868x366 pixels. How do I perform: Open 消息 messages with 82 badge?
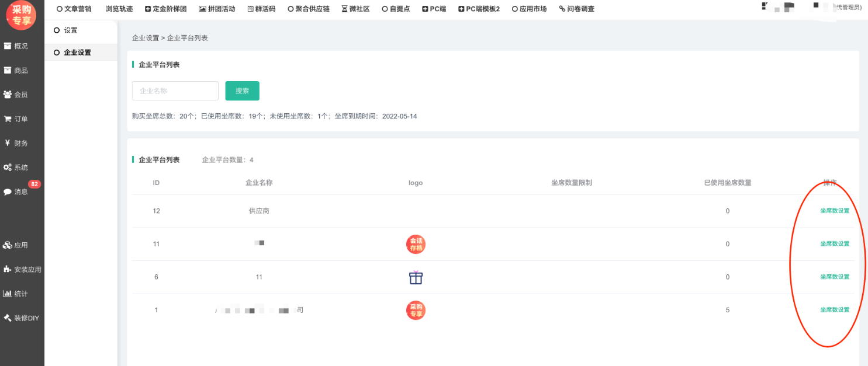[x=16, y=191]
